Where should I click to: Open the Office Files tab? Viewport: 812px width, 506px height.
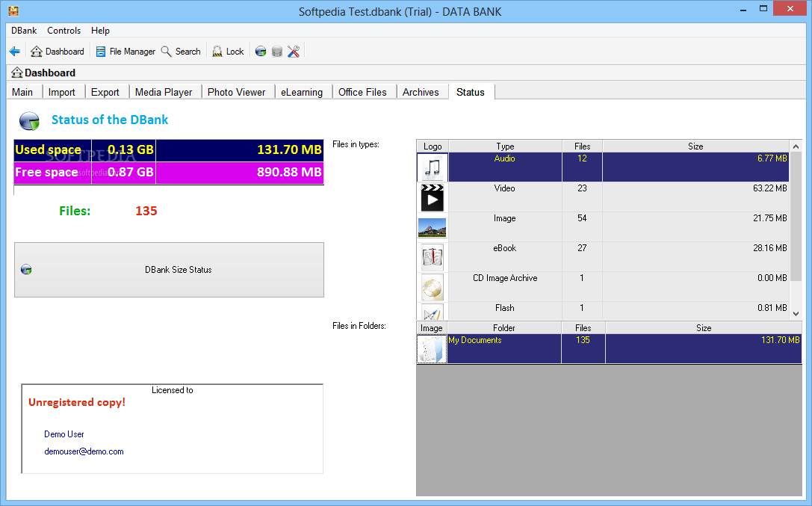coord(362,92)
